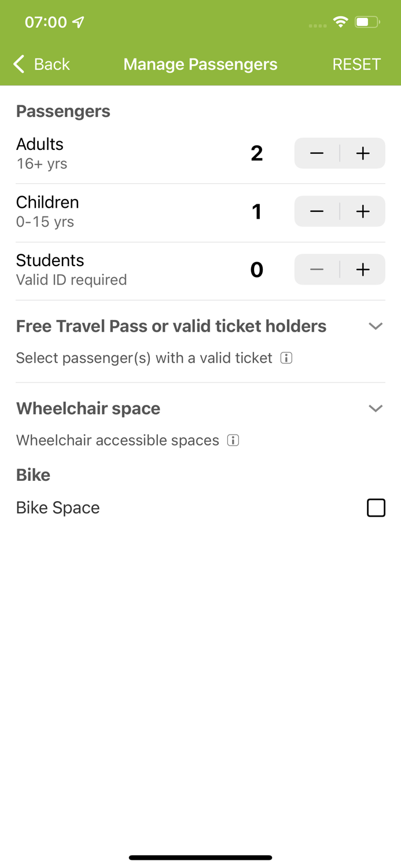Tap the Manage Passengers title
Image resolution: width=401 pixels, height=868 pixels.
200,64
